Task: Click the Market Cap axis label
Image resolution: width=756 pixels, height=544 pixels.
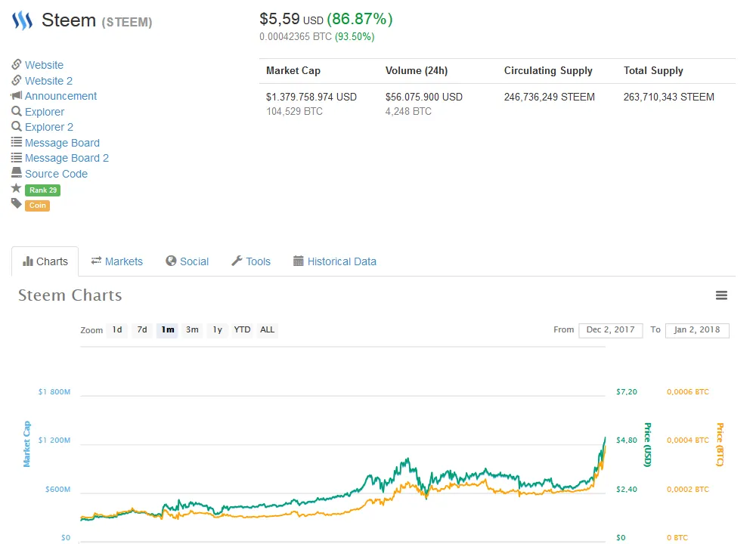Action: (x=26, y=444)
